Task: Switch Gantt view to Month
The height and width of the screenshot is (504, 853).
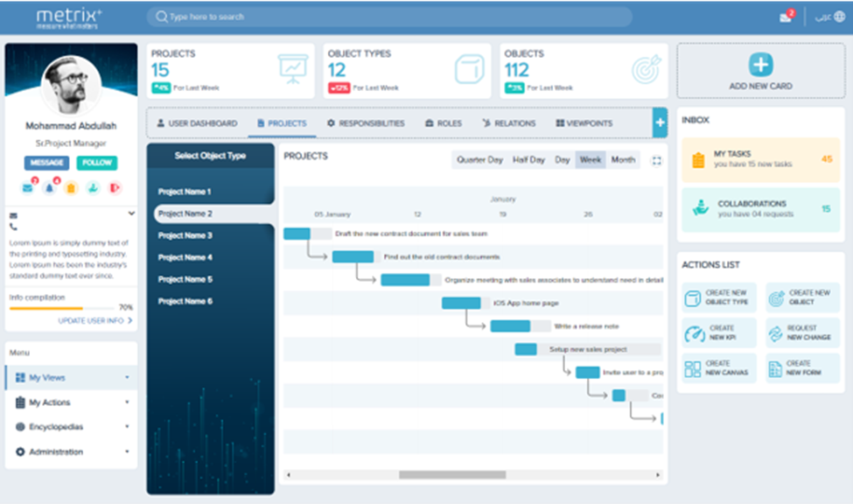Action: [x=623, y=160]
